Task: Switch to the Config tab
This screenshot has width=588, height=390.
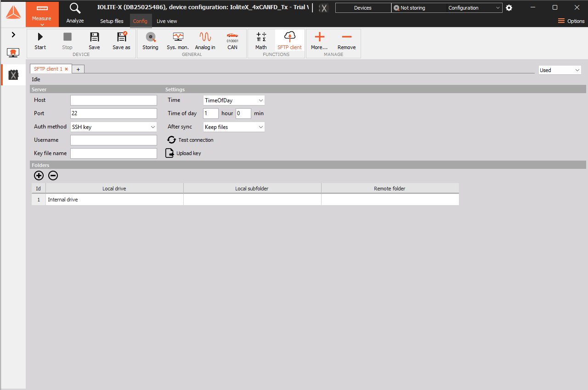Action: 140,21
